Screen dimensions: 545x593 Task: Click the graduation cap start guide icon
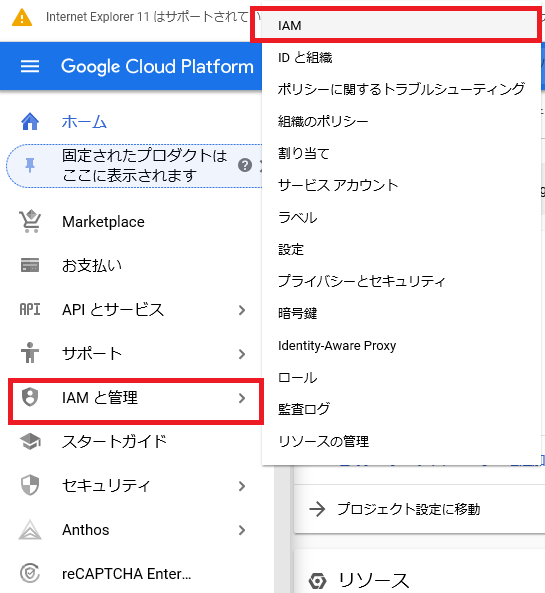30,441
